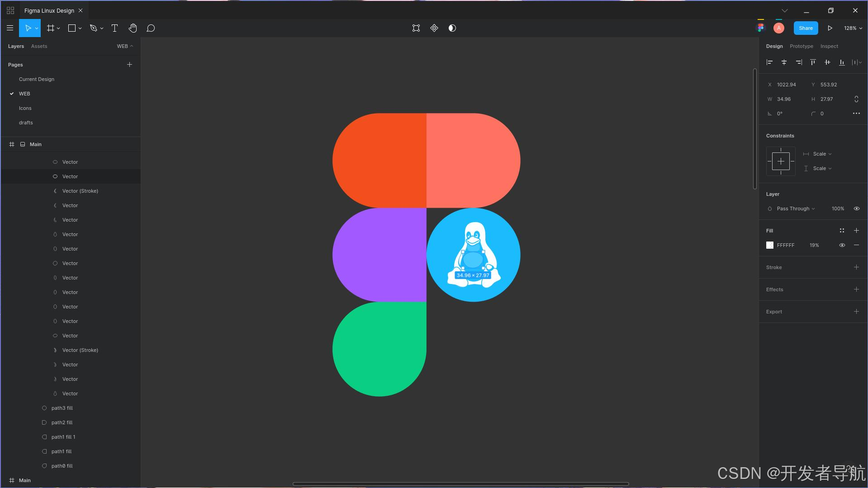
Task: Click the Share button
Action: click(806, 28)
